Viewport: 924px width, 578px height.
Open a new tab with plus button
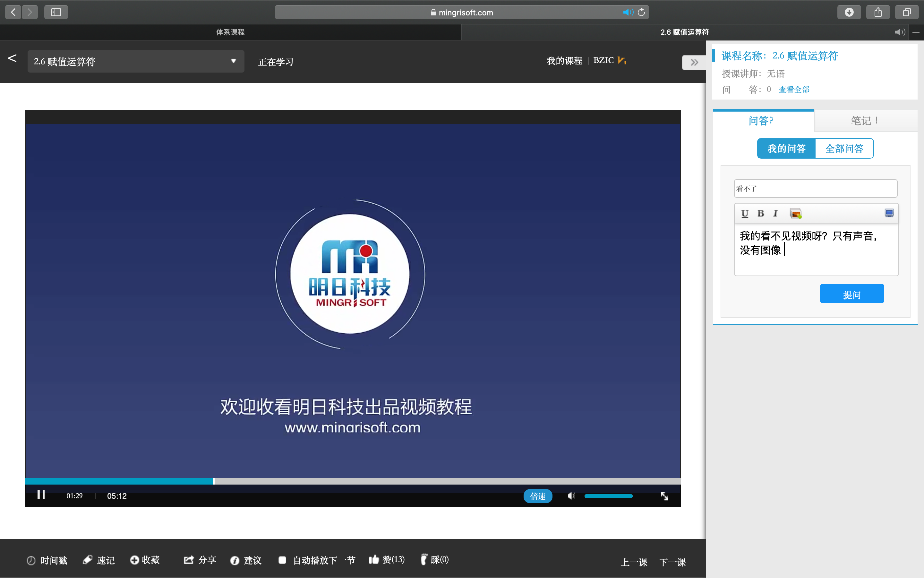[x=916, y=32]
